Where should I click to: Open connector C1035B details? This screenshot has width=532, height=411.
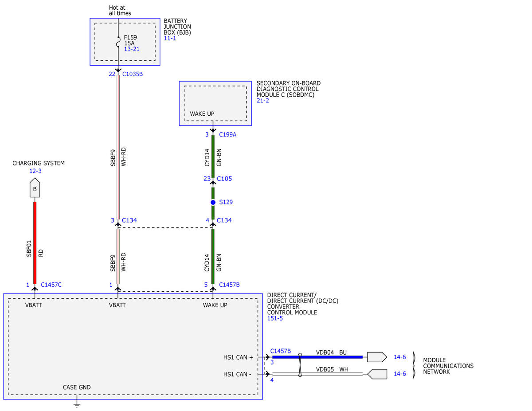[133, 74]
